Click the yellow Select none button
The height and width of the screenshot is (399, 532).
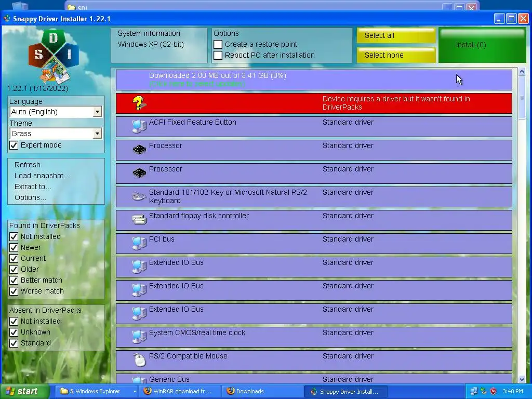tap(396, 55)
